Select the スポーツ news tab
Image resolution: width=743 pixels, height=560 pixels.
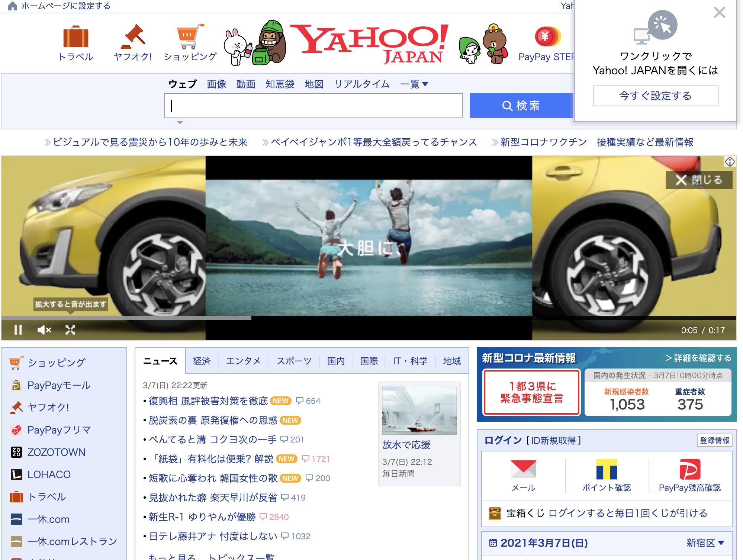tap(294, 361)
